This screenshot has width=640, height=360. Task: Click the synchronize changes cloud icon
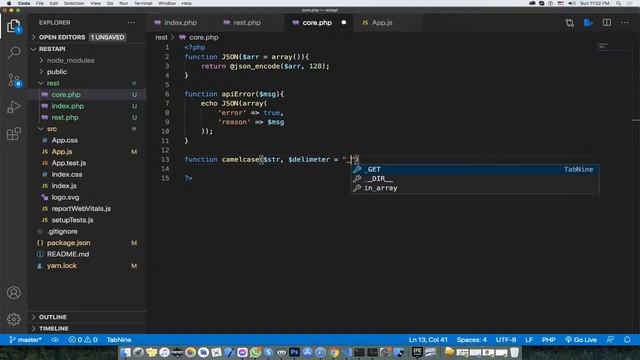55,340
